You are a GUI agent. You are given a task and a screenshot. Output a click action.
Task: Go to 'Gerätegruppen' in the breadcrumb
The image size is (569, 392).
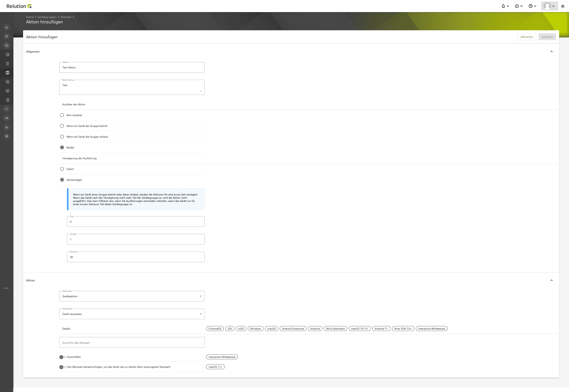(47, 17)
